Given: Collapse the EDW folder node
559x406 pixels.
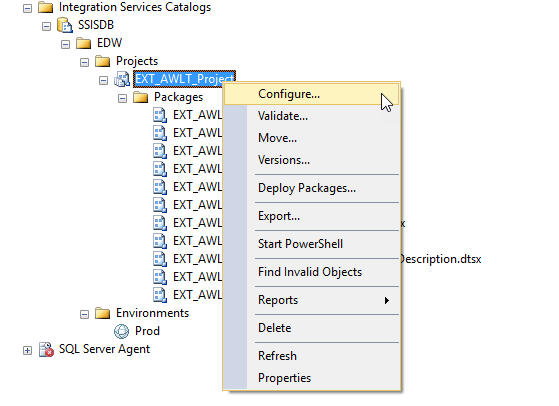Looking at the screenshot, I should click(65, 44).
